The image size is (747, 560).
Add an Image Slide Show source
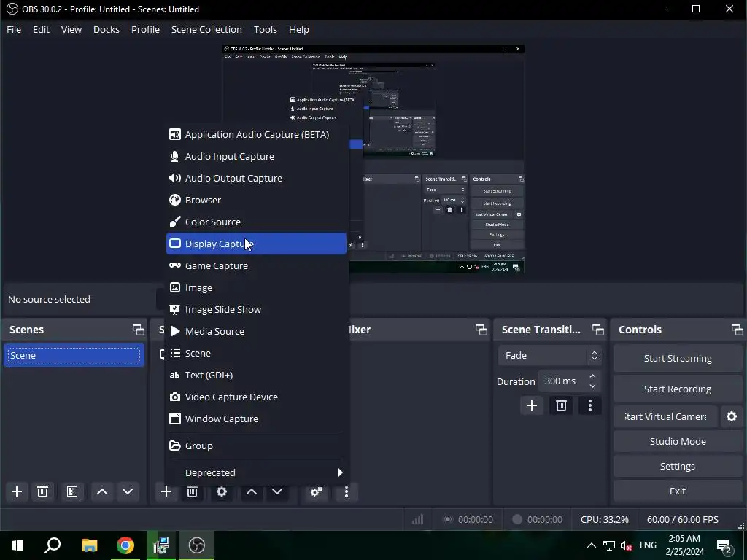pos(256,309)
